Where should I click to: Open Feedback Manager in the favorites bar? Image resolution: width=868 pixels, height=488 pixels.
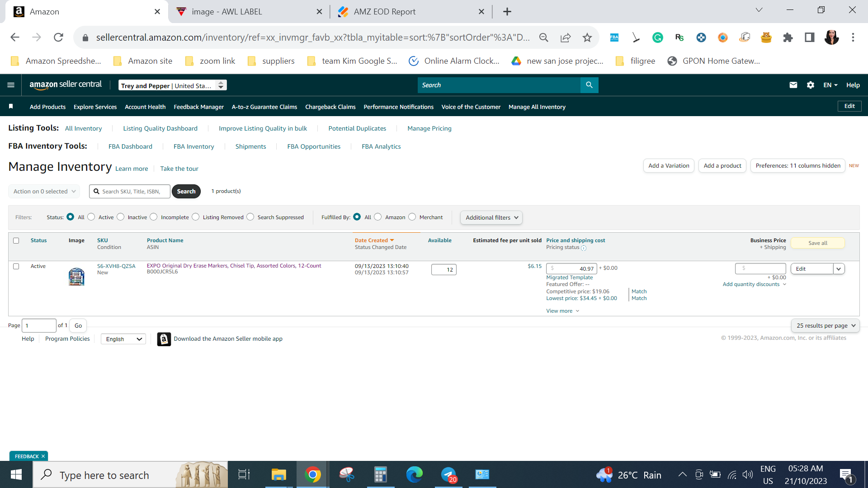point(198,107)
